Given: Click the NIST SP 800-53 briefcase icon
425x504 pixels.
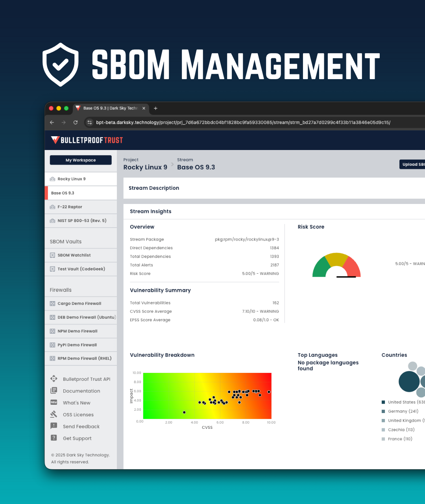Looking at the screenshot, I should (52, 221).
